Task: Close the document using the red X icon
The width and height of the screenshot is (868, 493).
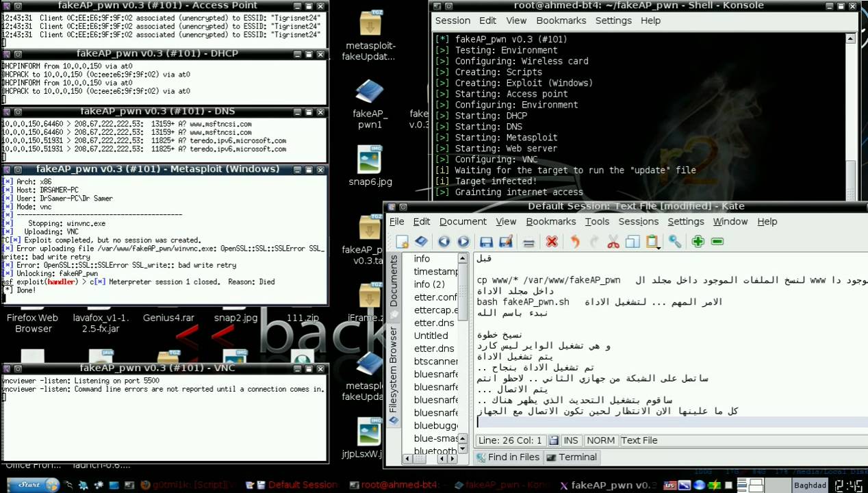Action: (552, 242)
